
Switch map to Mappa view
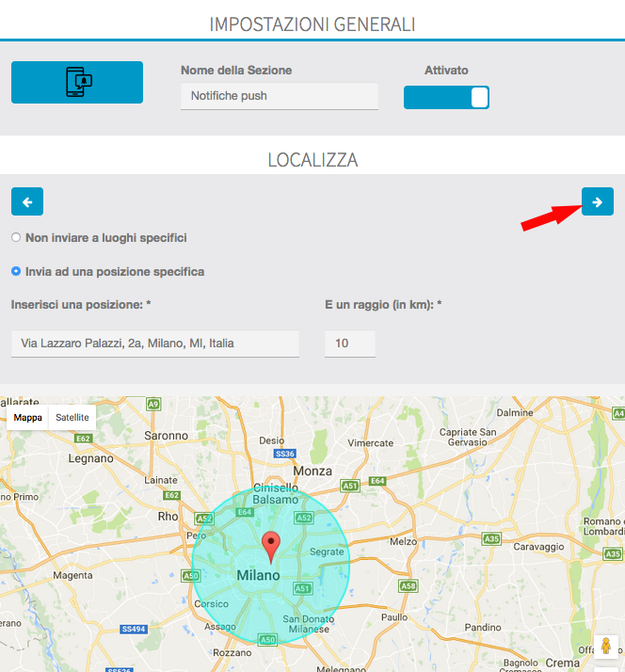pyautogui.click(x=27, y=417)
